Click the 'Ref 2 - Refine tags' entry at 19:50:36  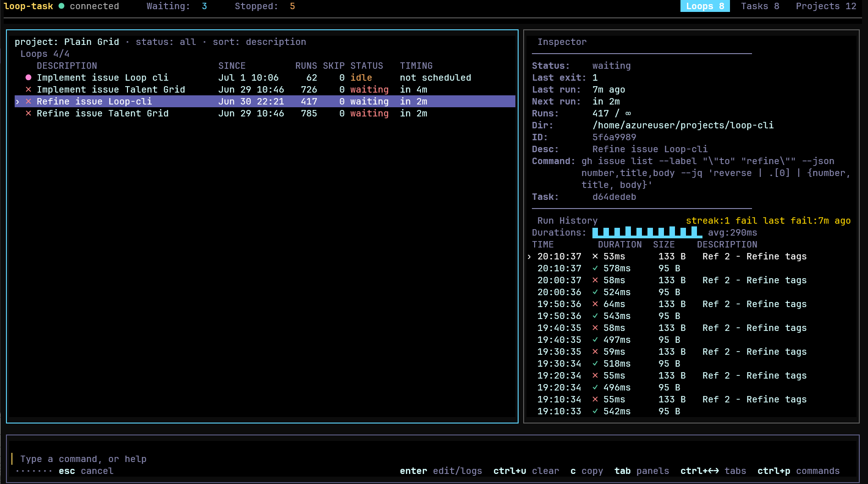[x=754, y=304]
